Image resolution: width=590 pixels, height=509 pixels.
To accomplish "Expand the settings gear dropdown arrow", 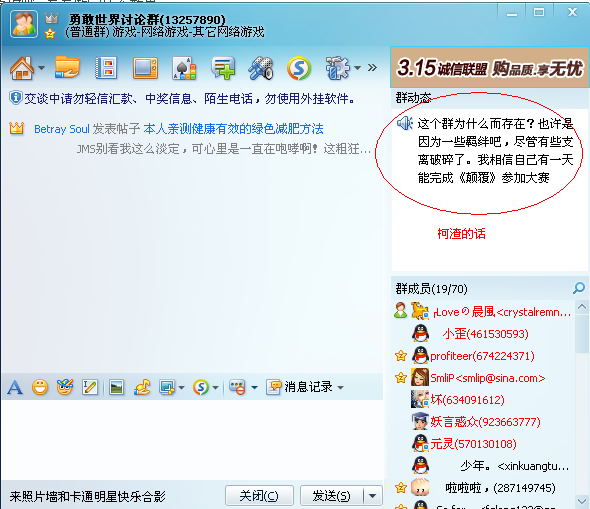I will click(357, 68).
